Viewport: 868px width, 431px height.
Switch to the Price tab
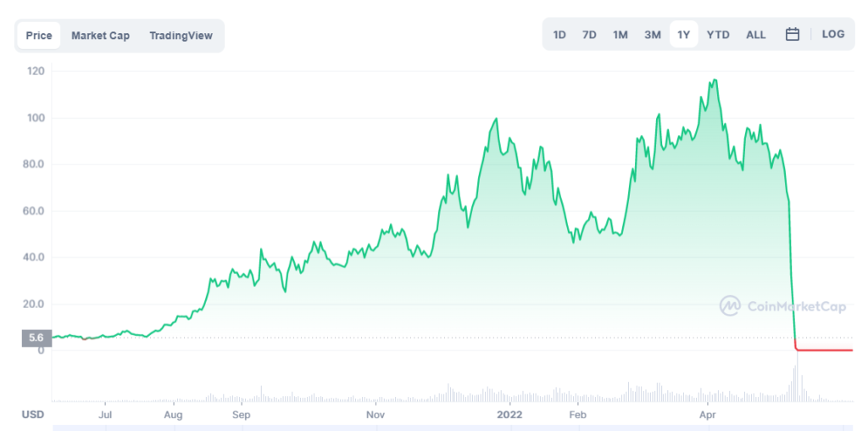pos(39,36)
